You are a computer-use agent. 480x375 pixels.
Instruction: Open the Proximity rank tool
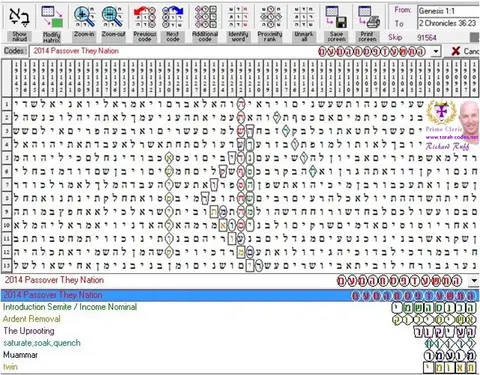[x=270, y=17]
